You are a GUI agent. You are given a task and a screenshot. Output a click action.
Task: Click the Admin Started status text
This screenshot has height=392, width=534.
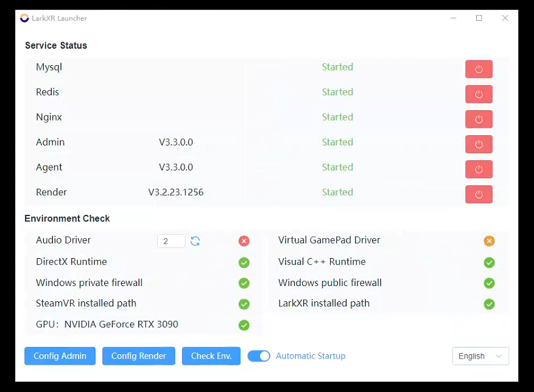(x=337, y=142)
